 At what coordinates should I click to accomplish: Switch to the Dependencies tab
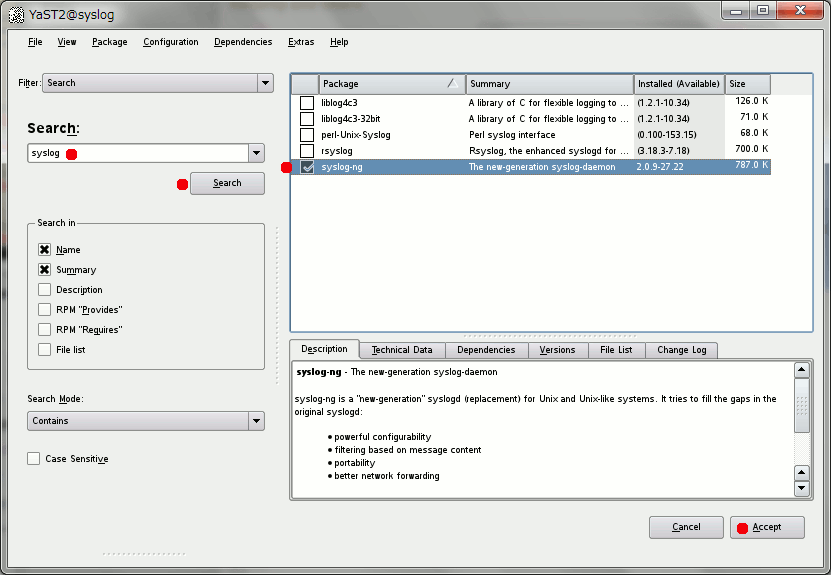486,350
